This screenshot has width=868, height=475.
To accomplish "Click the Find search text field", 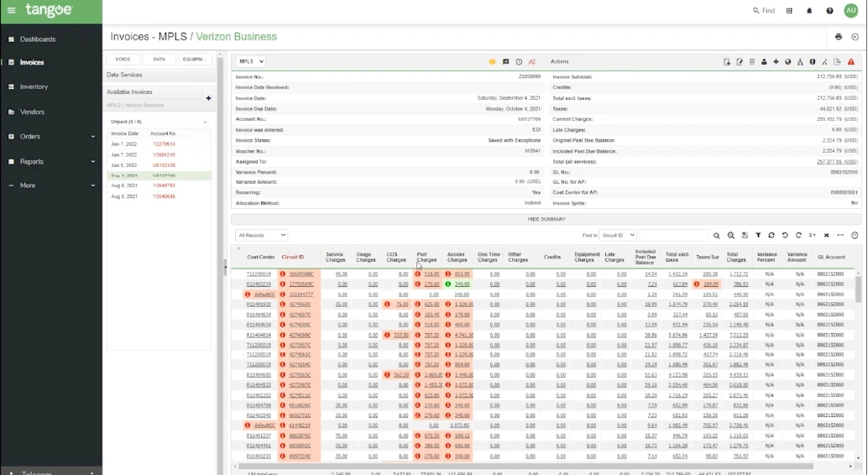I will coord(673,236).
